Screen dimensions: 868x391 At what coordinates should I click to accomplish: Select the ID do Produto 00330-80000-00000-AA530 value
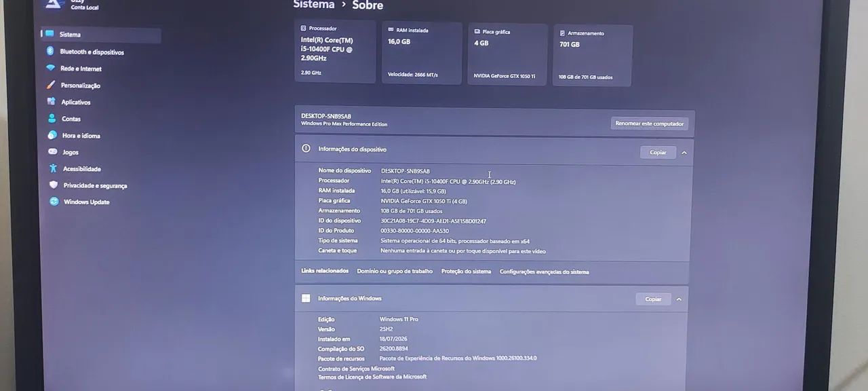[414, 231]
